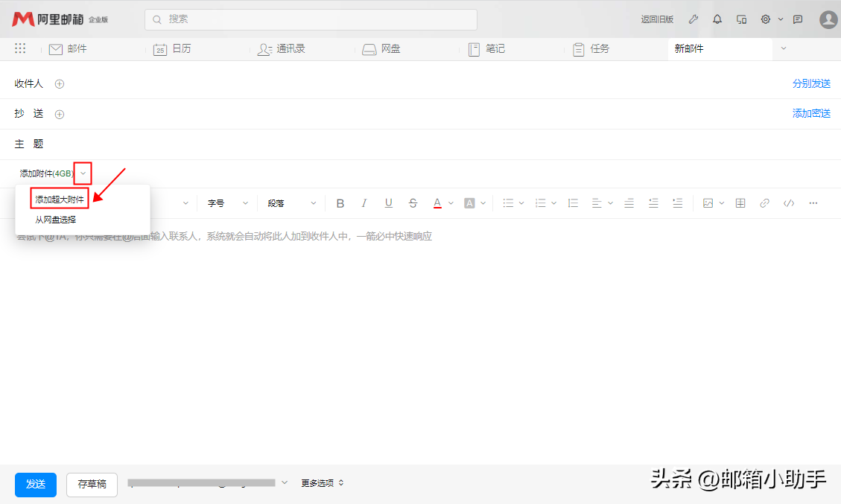Click the 添加密送 link
This screenshot has width=841, height=504.
coord(811,114)
